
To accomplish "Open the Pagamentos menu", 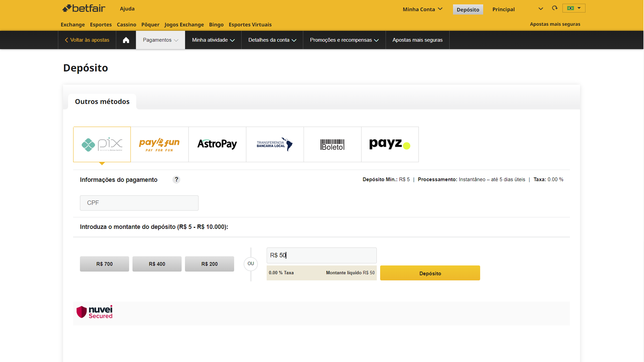I will 160,40.
